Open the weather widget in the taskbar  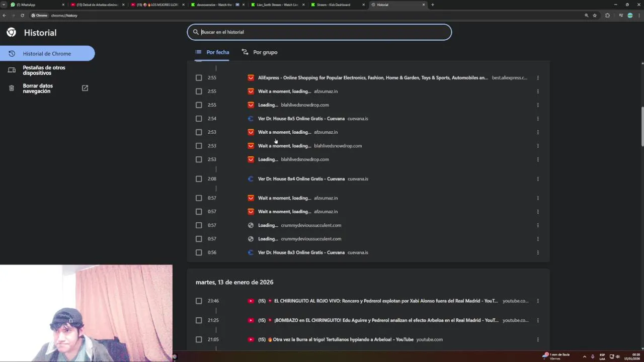click(x=556, y=356)
